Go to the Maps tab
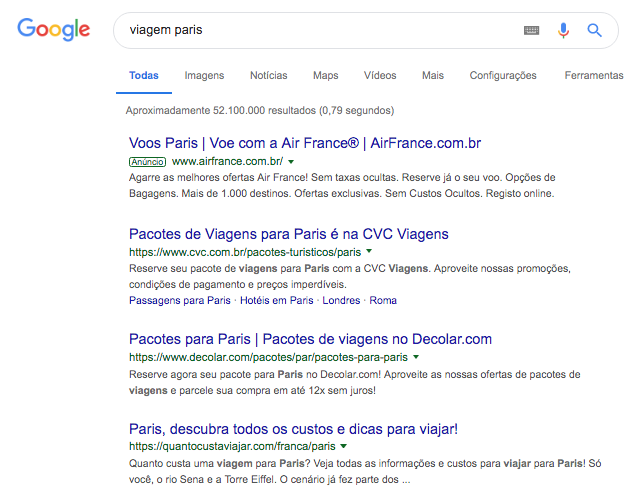Screen dimensions: 644x496 326,76
